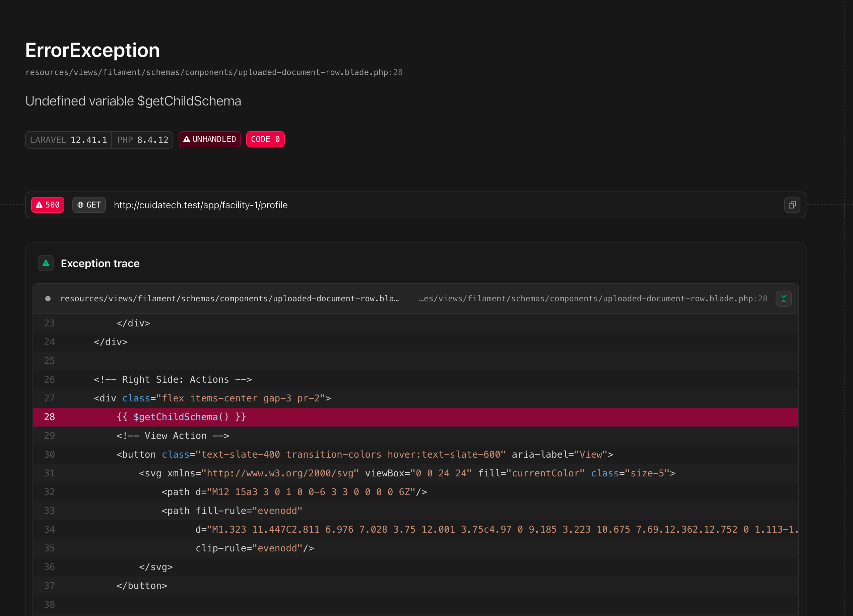
Task: Click the CODE 0 red badge
Action: pyautogui.click(x=265, y=139)
